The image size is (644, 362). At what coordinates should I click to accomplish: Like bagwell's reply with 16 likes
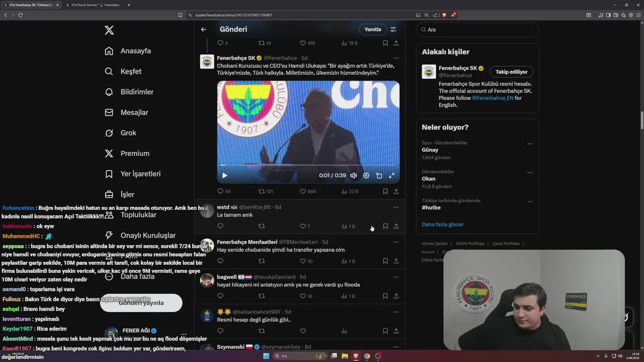pos(306,296)
